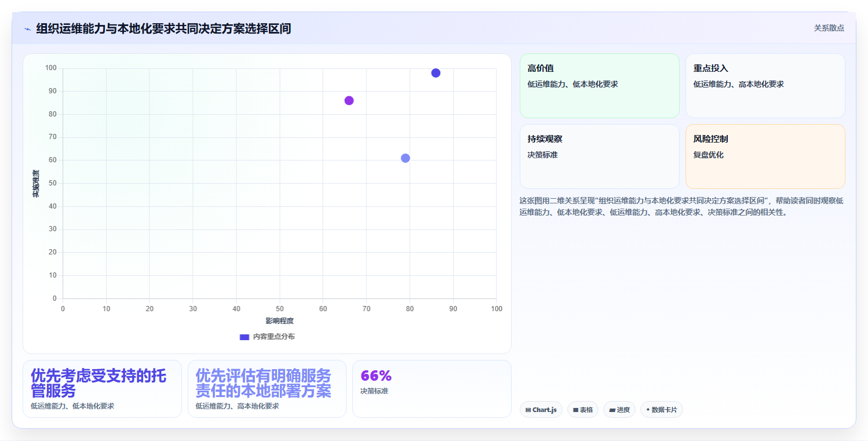The height and width of the screenshot is (441, 868).
Task: Click the 复盘优化 text in the 风险控制 card
Action: pos(708,155)
